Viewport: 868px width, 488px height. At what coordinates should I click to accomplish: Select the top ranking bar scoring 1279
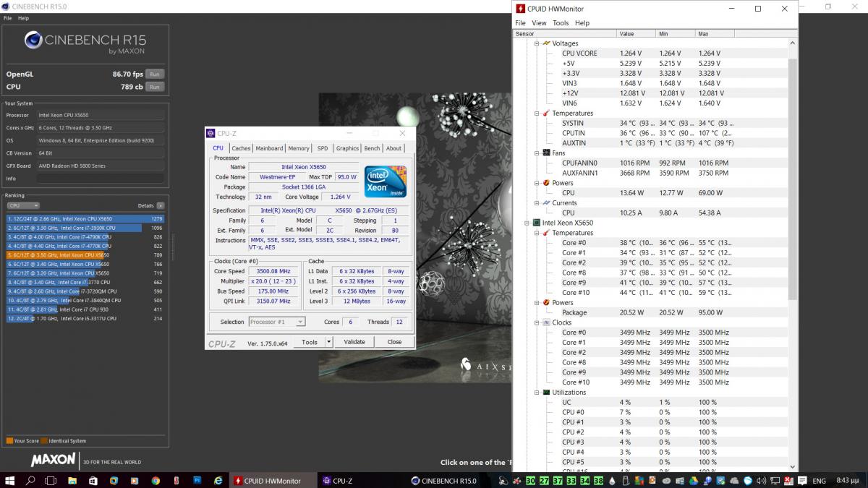[x=85, y=218]
